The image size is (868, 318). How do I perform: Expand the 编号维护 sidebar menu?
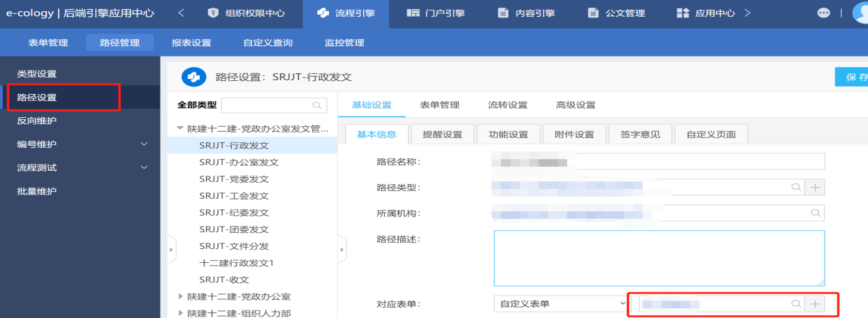[x=145, y=144]
